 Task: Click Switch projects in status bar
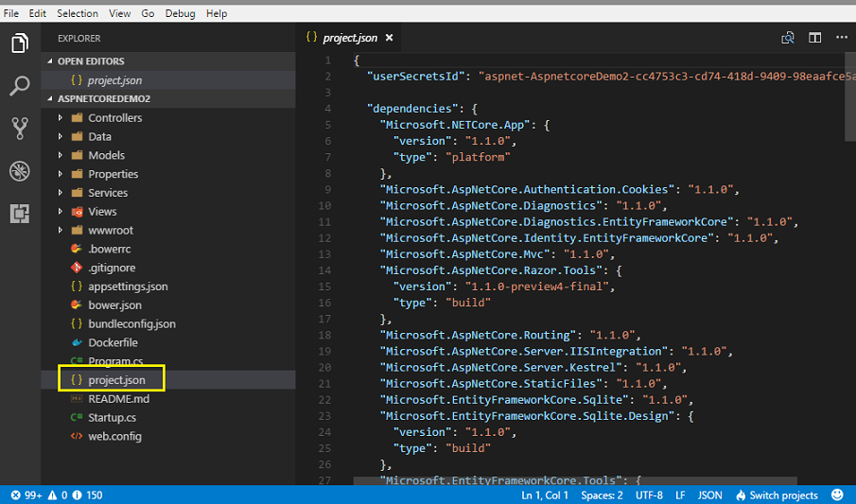tap(783, 495)
